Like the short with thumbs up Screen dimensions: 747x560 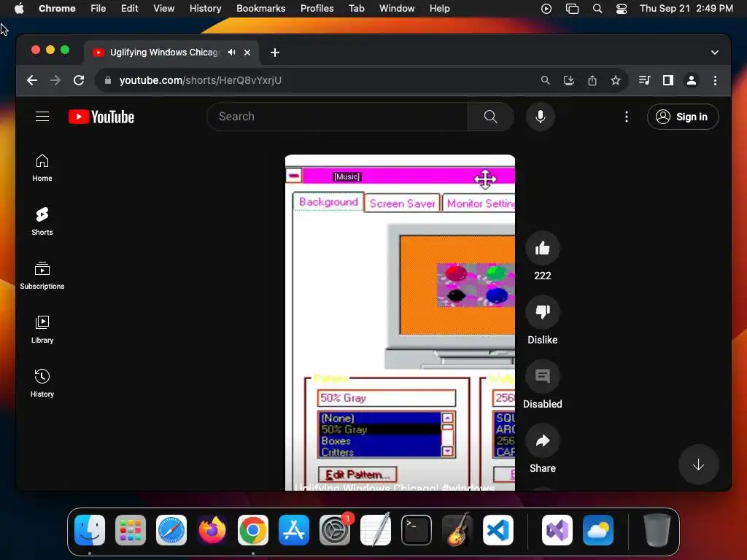point(543,248)
